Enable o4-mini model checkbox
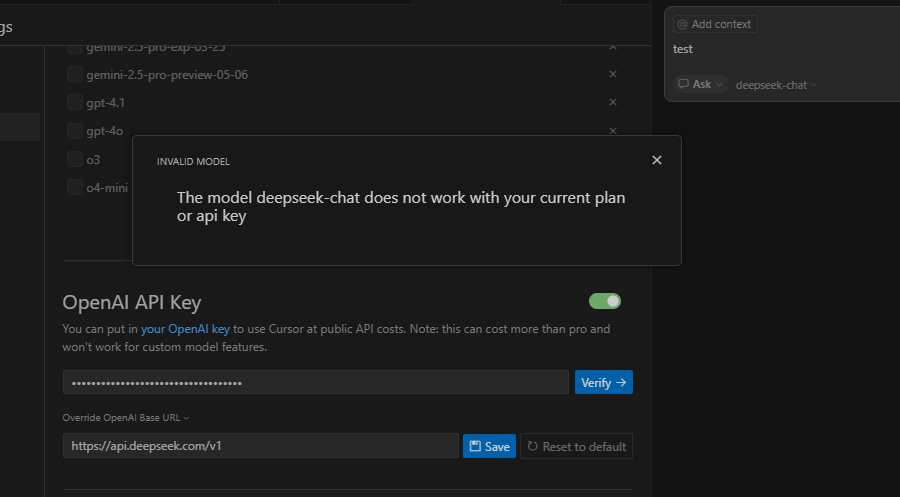This screenshot has height=497, width=900. [x=75, y=187]
